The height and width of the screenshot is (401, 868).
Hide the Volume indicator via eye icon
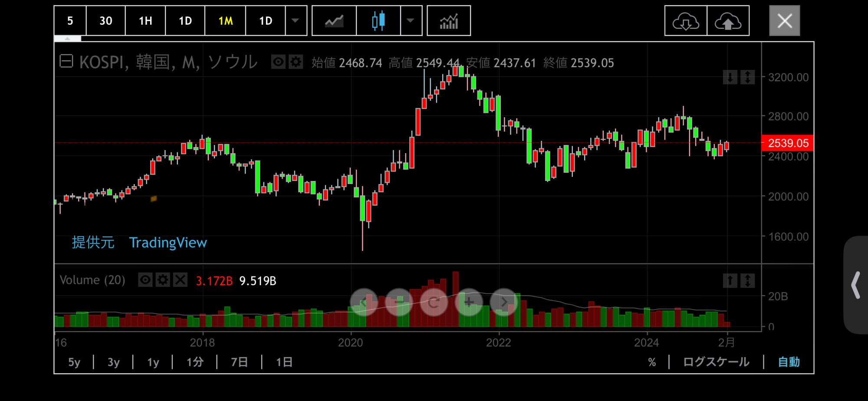(145, 280)
